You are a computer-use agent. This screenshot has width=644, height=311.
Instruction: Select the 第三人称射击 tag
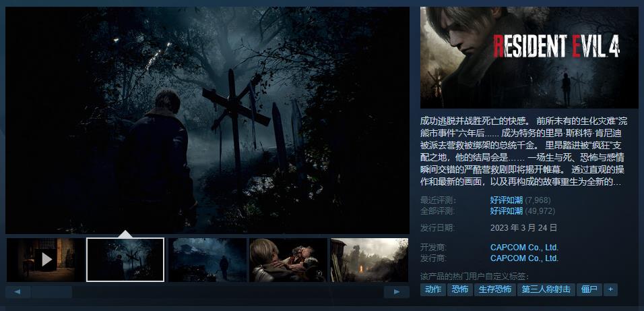pos(546,289)
